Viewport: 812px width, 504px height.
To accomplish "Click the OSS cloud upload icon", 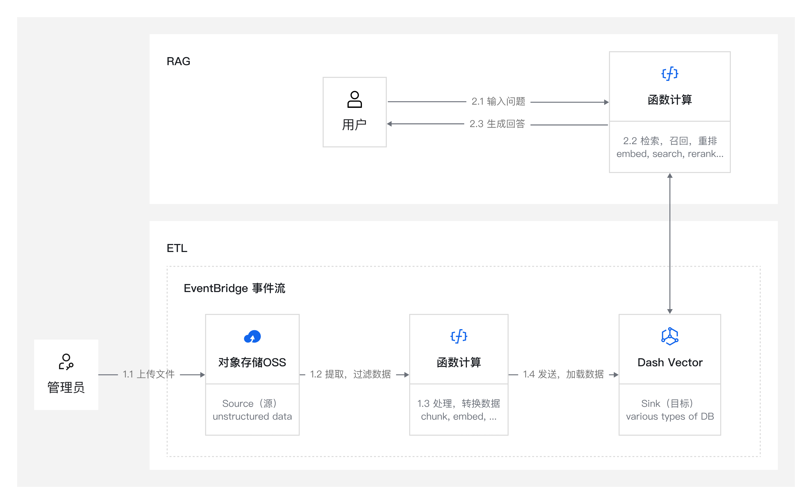I will 252,337.
